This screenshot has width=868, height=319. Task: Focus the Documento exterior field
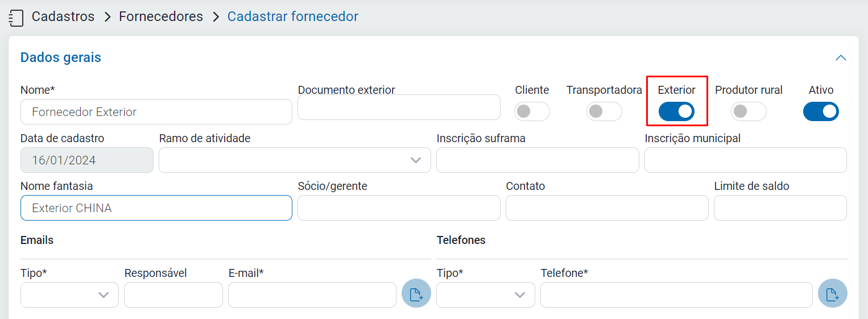click(399, 107)
